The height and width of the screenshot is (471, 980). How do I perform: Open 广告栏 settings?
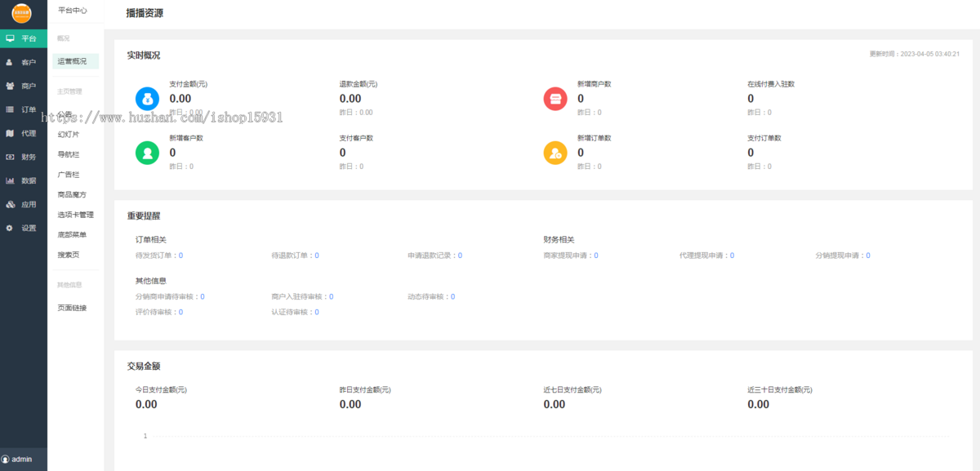(x=69, y=175)
